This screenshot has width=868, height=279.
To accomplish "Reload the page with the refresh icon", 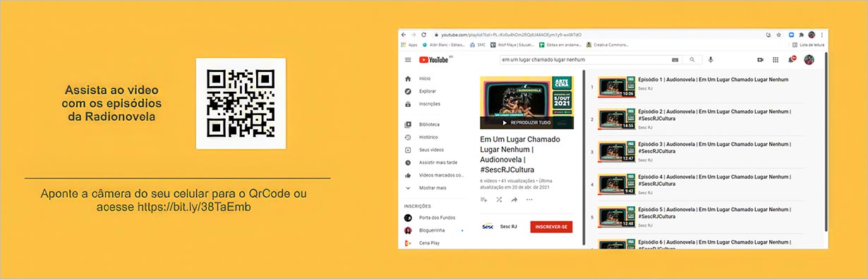I will pyautogui.click(x=423, y=34).
